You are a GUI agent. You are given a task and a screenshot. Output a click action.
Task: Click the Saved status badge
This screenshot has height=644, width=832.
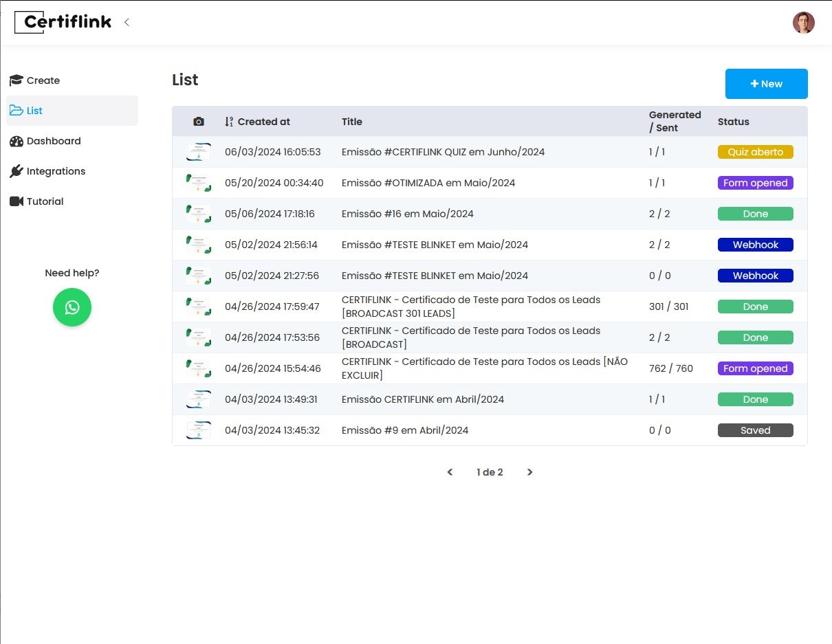756,430
